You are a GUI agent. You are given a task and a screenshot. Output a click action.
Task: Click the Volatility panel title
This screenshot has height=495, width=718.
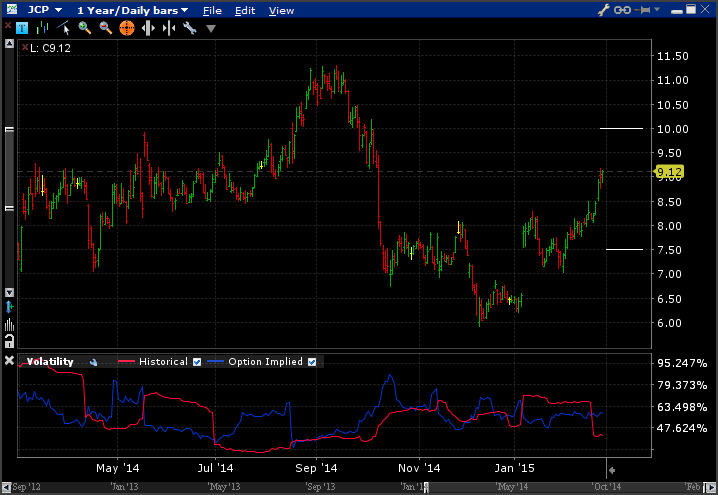tap(50, 362)
